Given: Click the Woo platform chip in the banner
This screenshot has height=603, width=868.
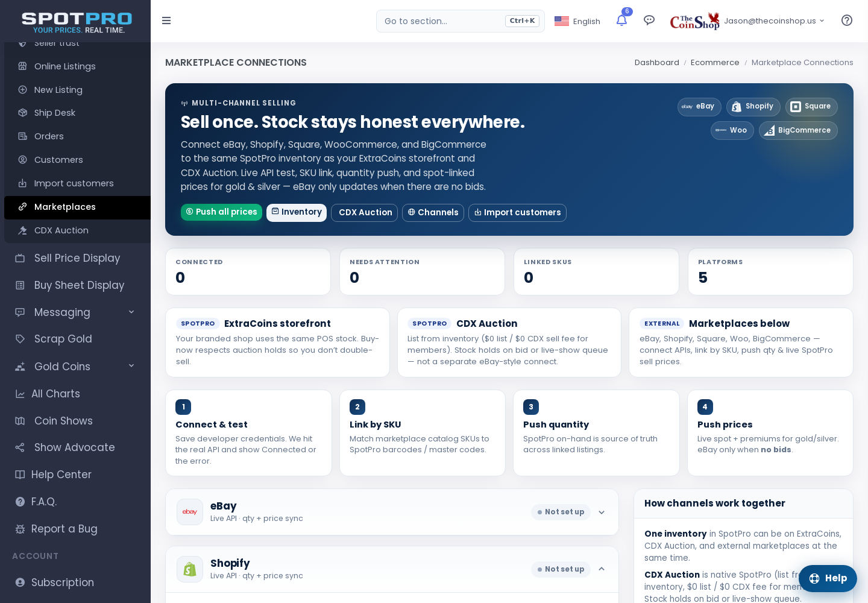Looking at the screenshot, I should click(x=732, y=131).
